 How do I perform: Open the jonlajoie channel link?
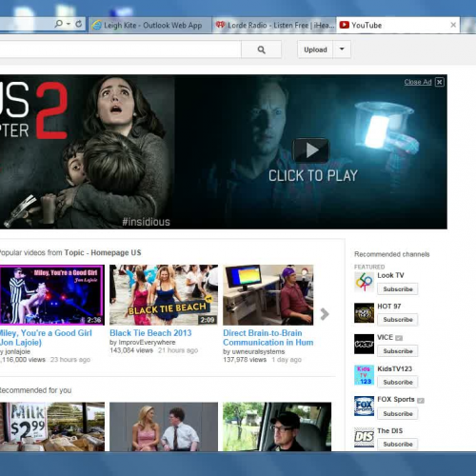coord(17,351)
